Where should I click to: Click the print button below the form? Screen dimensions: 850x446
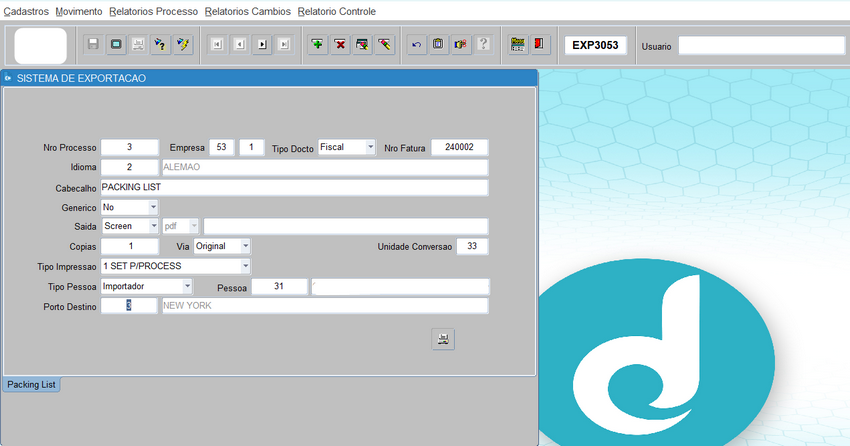pyautogui.click(x=443, y=339)
